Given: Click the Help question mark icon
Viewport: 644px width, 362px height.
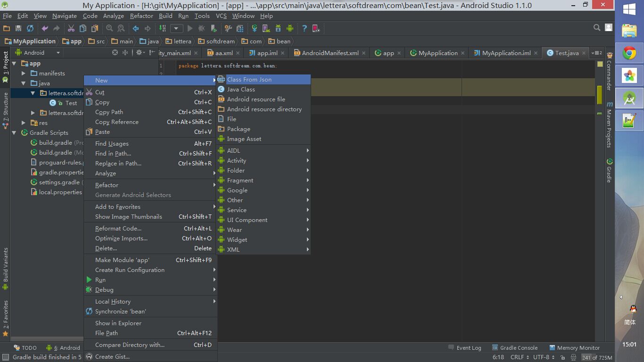Looking at the screenshot, I should click(x=305, y=28).
